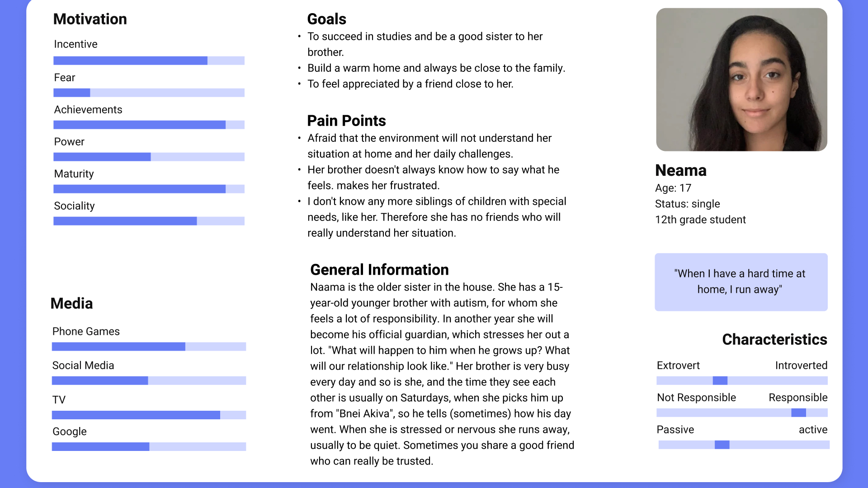Click the Maturity progress bar

pyautogui.click(x=149, y=189)
